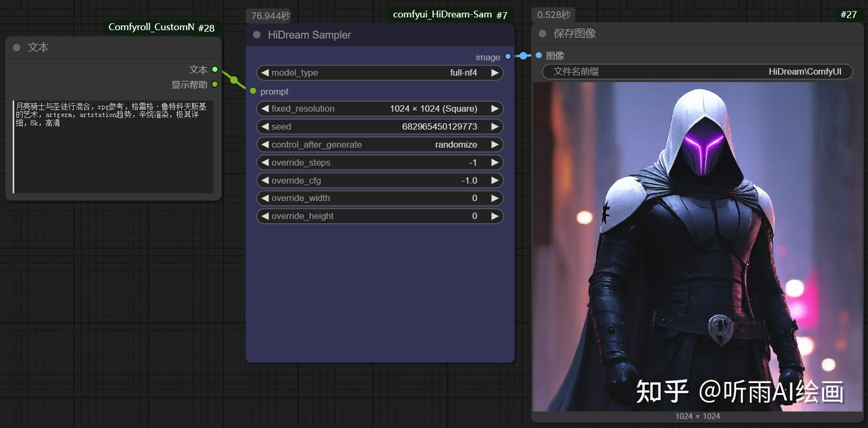Click the prompt text area
868x428 pixels.
click(113, 147)
